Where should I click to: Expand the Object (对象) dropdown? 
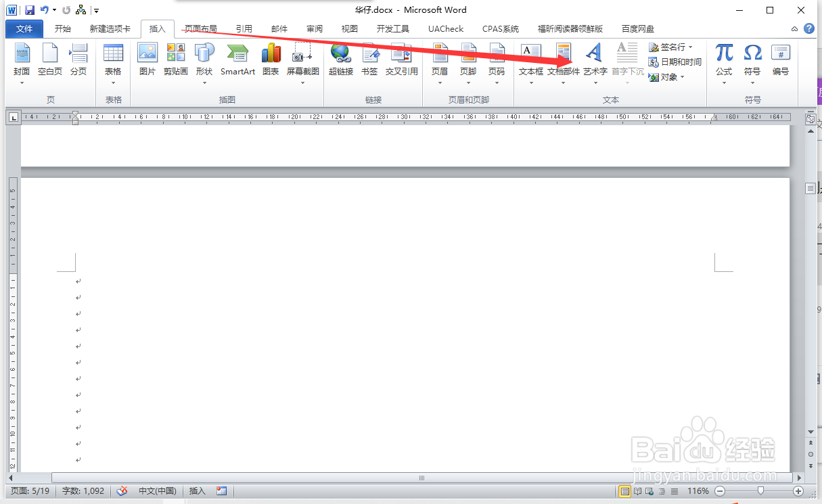click(683, 77)
